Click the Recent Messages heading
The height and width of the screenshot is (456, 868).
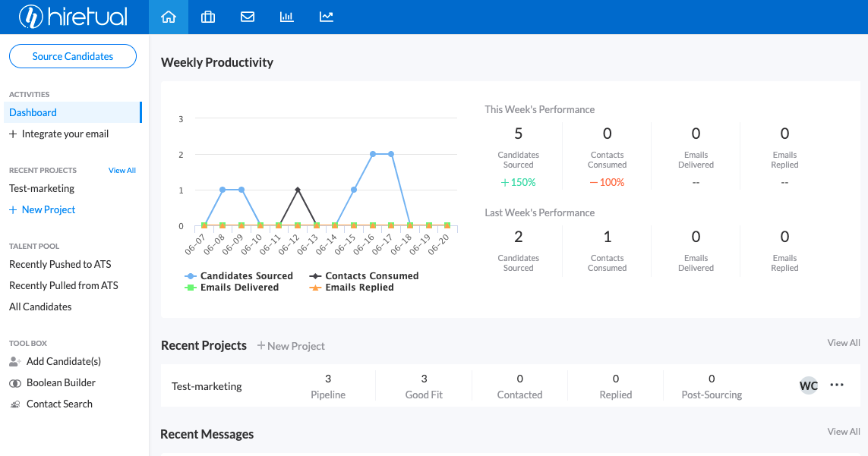[207, 435]
